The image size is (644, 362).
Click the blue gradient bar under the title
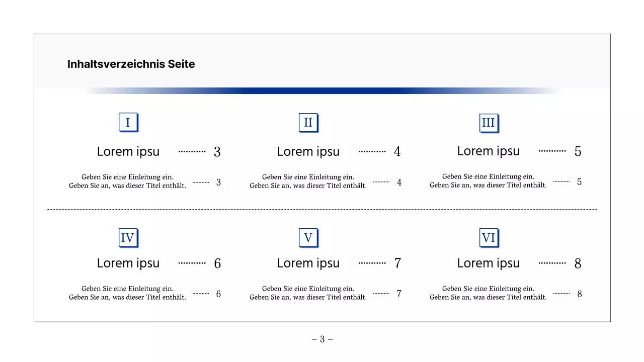tap(322, 90)
